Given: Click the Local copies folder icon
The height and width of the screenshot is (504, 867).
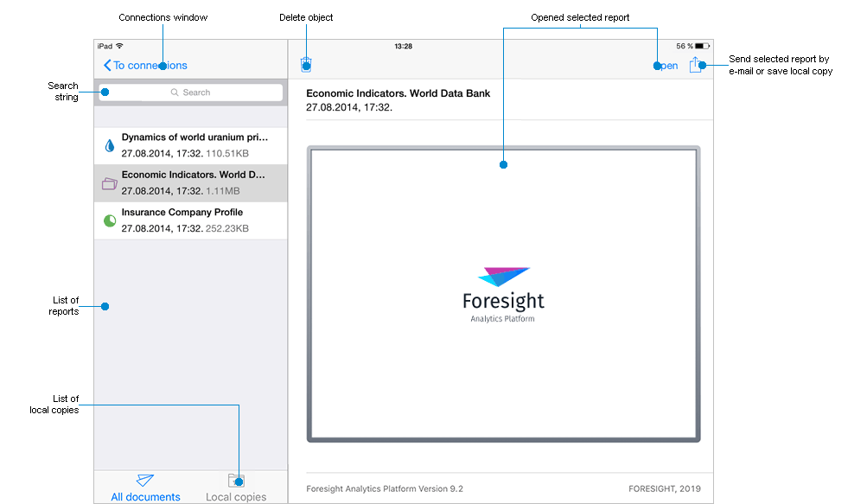Looking at the screenshot, I should click(236, 480).
